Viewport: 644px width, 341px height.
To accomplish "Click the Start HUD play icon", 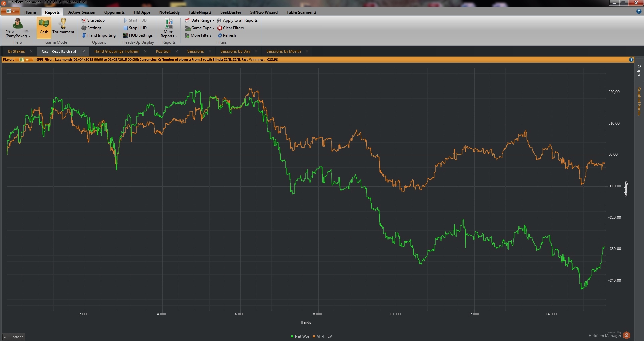I will coord(126,20).
